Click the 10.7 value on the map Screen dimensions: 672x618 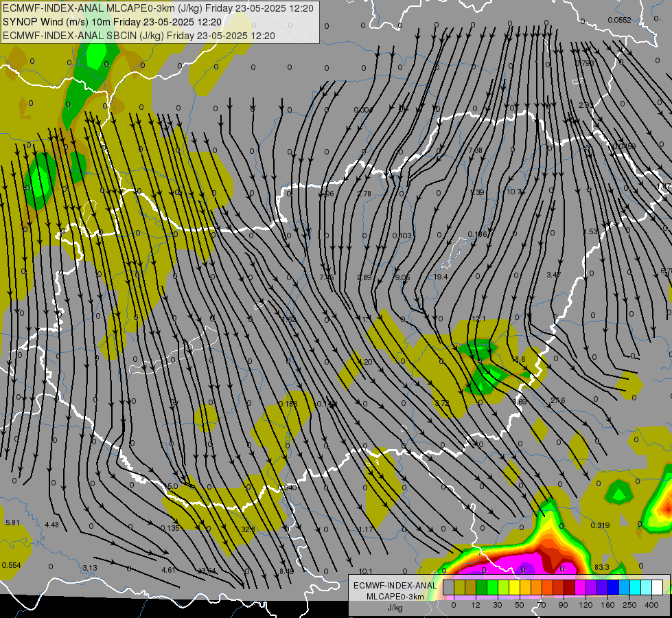[x=514, y=192]
